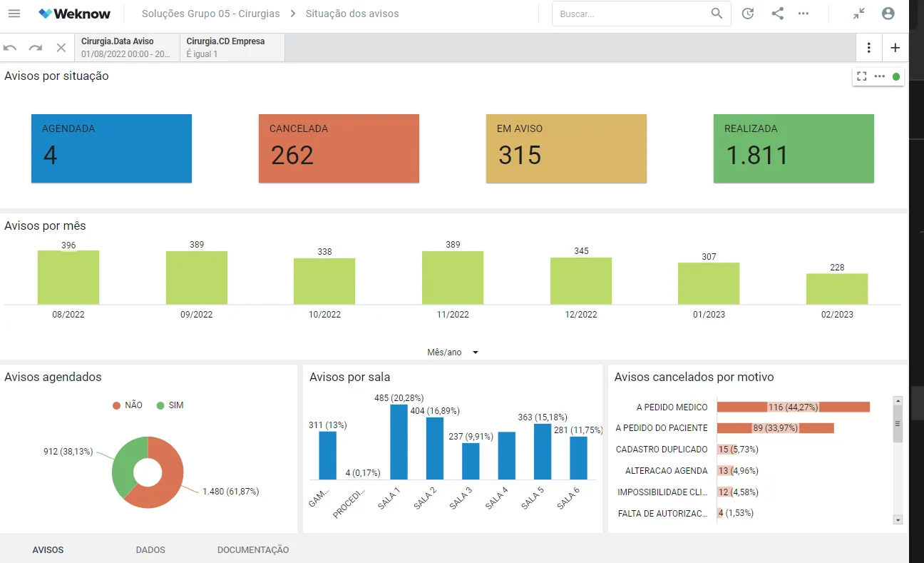Image resolution: width=924 pixels, height=563 pixels.
Task: Open the hamburger navigation menu
Action: (14, 14)
